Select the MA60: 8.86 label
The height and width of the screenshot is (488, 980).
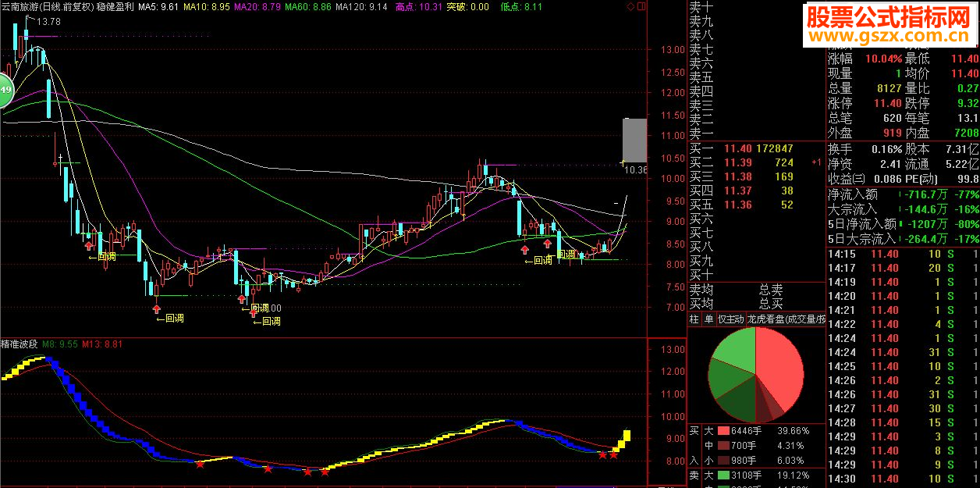point(307,6)
